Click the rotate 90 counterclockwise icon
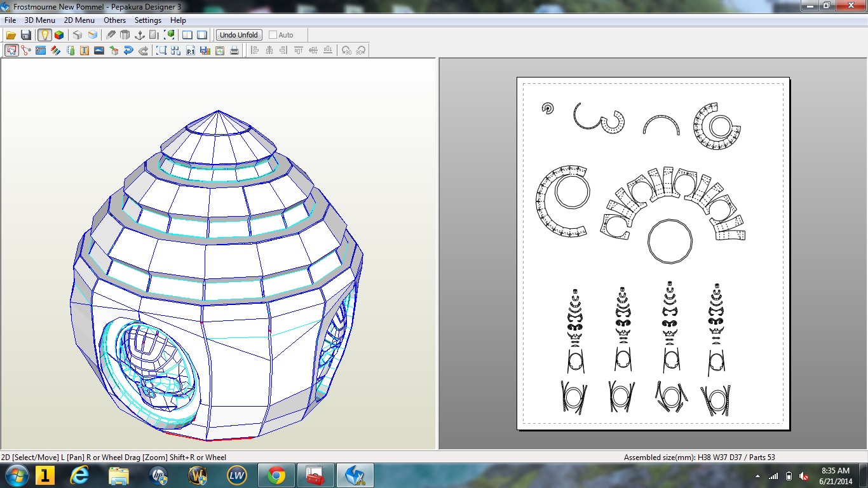 pos(346,50)
